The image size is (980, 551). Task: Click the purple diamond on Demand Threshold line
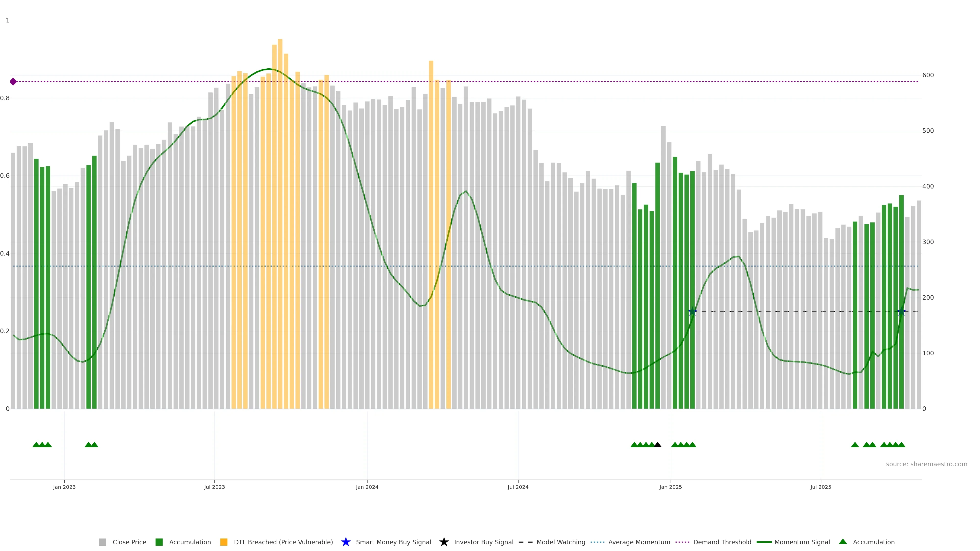(13, 82)
